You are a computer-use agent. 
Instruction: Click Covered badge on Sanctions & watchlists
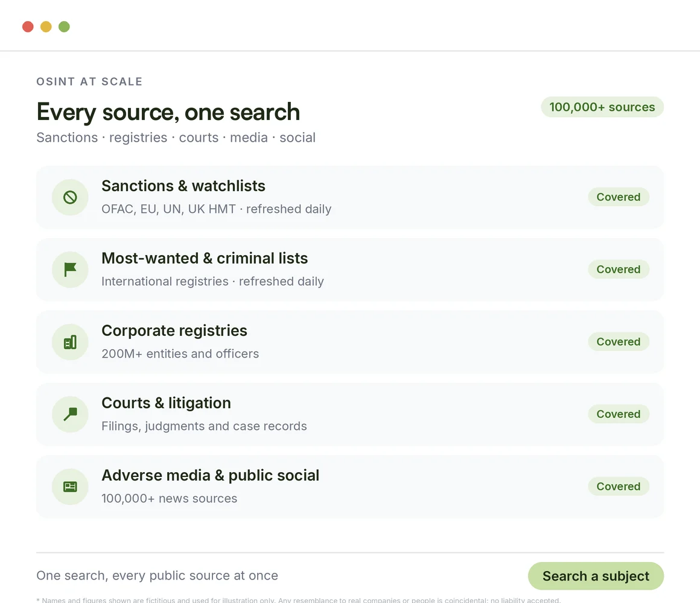(619, 197)
